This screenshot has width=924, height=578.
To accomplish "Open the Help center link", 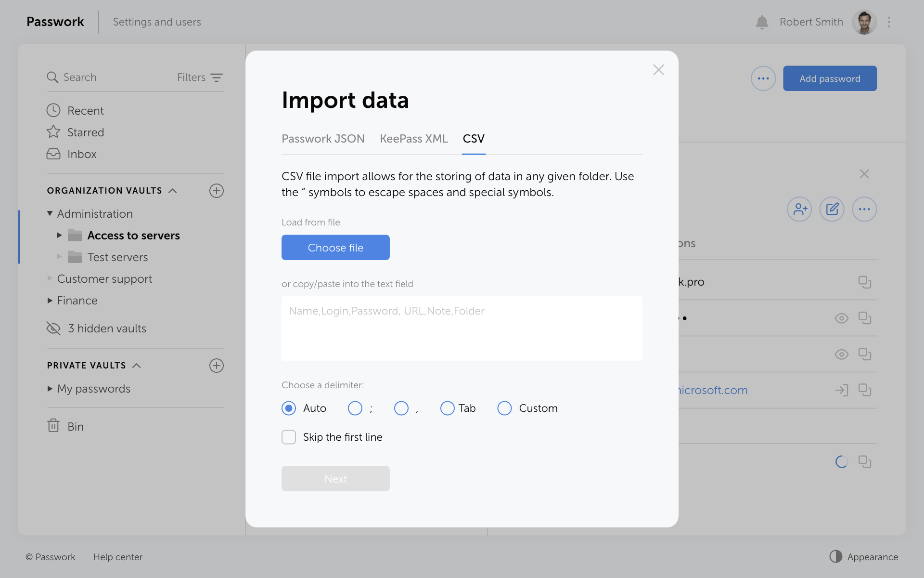I will pos(118,557).
